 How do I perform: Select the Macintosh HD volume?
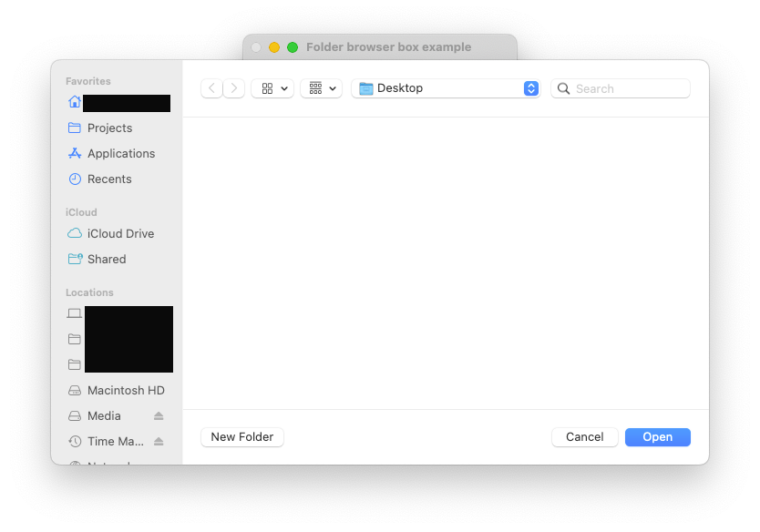[125, 391]
